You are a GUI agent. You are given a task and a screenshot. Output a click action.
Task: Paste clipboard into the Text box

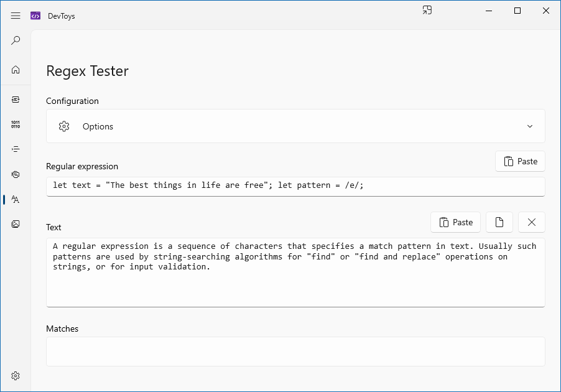(456, 222)
